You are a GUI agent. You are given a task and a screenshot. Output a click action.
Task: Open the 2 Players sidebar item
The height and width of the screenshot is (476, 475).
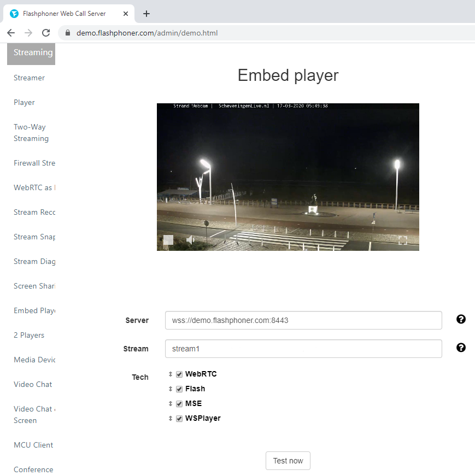pyautogui.click(x=29, y=335)
